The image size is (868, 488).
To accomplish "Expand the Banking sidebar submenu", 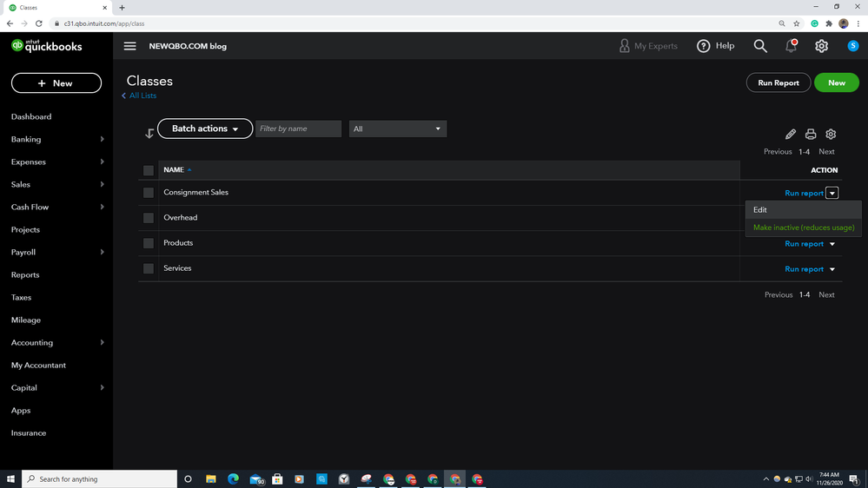I will click(x=102, y=140).
